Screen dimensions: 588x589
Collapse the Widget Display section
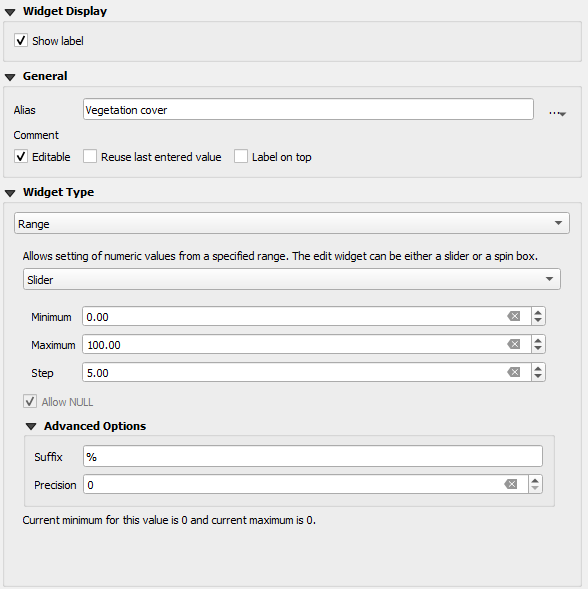point(10,12)
